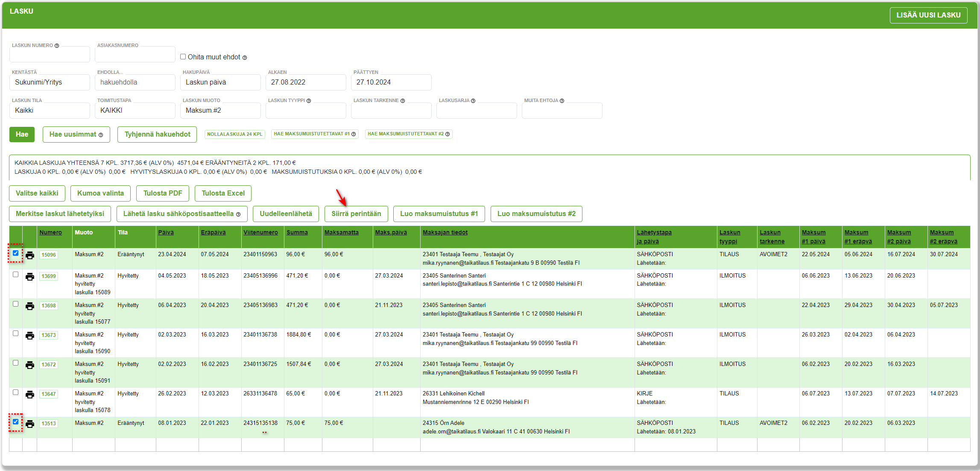The width and height of the screenshot is (980, 471).
Task: Open the Laskusarja dropdown field
Action: [x=477, y=111]
